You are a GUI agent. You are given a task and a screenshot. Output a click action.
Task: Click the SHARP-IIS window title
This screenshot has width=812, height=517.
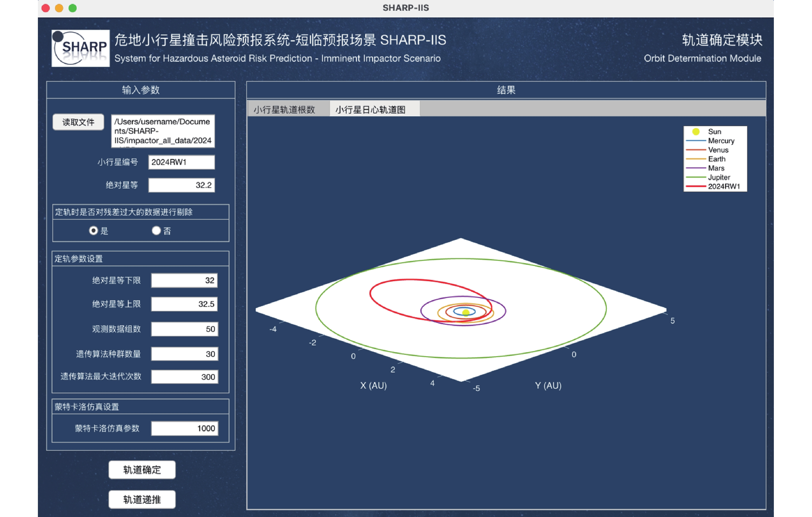click(x=406, y=8)
